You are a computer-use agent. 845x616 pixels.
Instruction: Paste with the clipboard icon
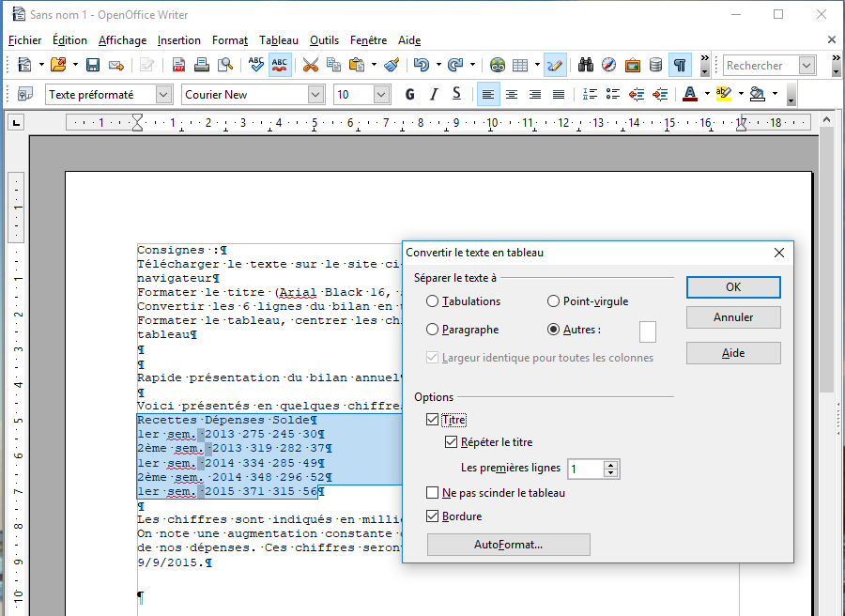coord(356,65)
